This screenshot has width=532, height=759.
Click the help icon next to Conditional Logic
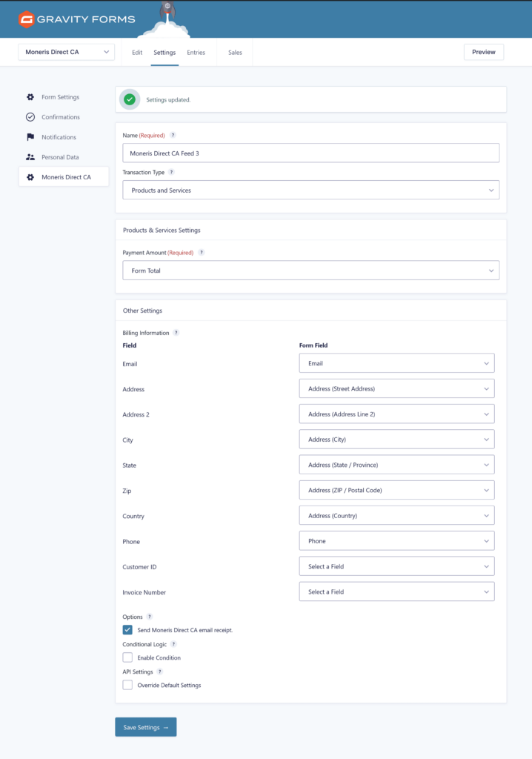coord(174,644)
